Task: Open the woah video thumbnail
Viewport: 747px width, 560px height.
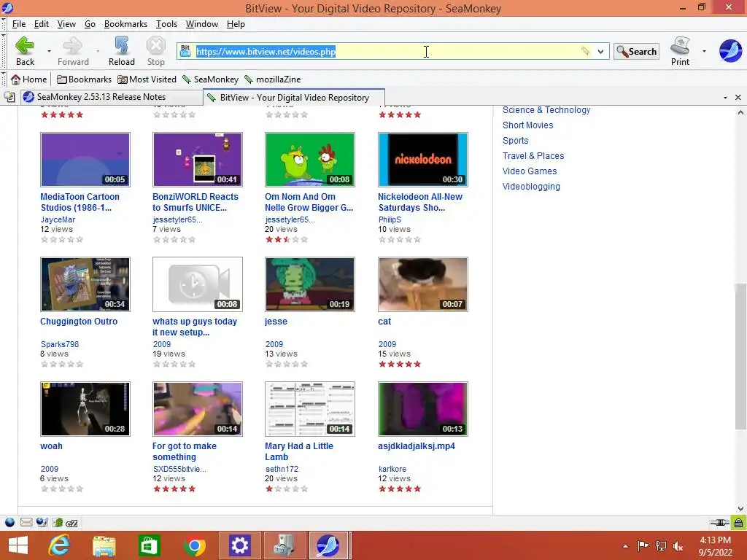Action: 85,409
